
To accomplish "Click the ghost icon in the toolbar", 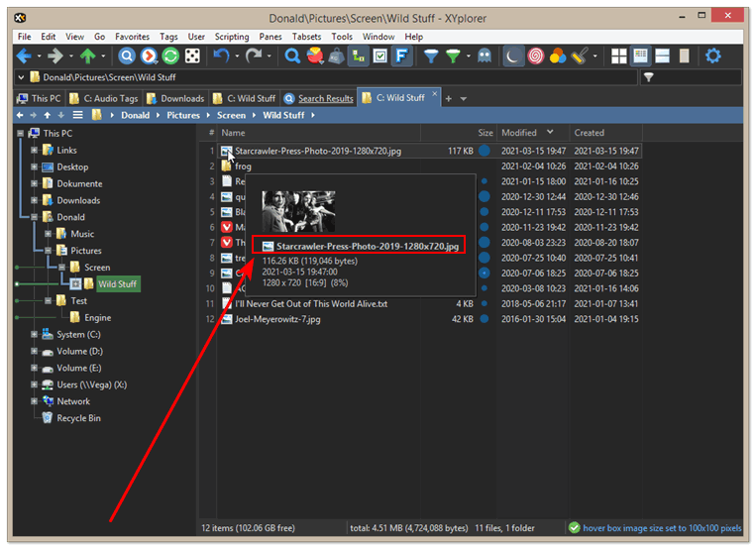I will [x=485, y=56].
